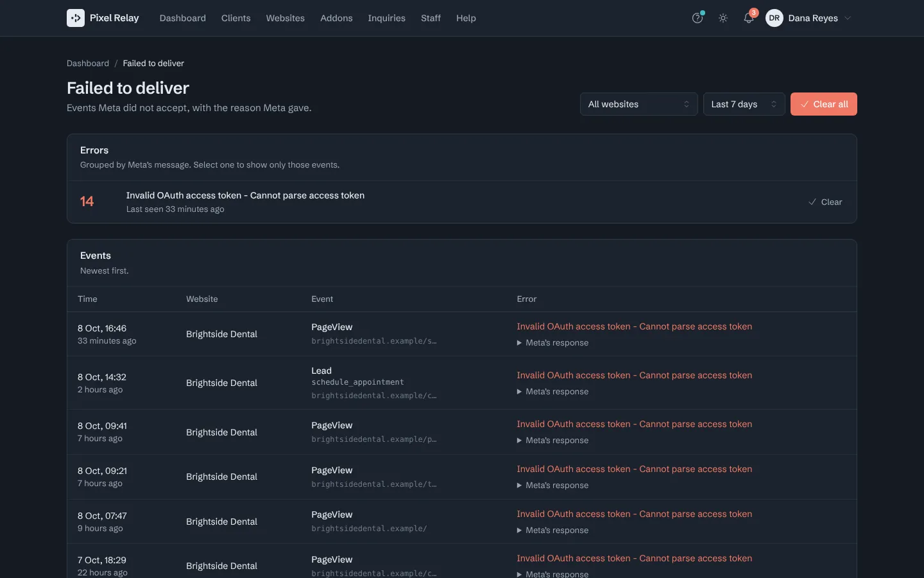Click the 7 hours ago text under 09:41

coord(100,439)
